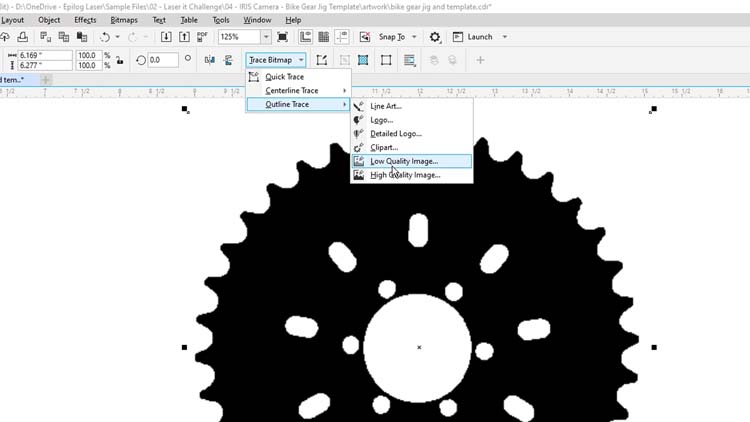This screenshot has height=422, width=750.
Task: Toggle Show Grid
Action: (x=324, y=37)
